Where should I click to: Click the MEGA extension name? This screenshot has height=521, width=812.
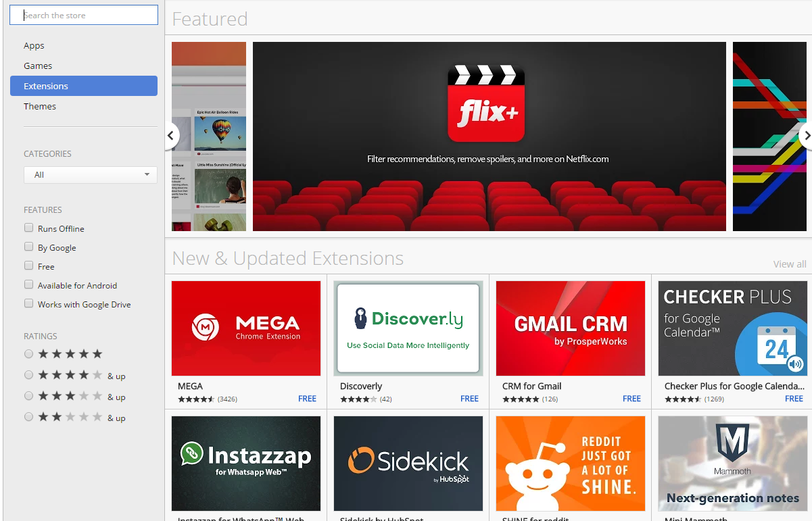190,387
